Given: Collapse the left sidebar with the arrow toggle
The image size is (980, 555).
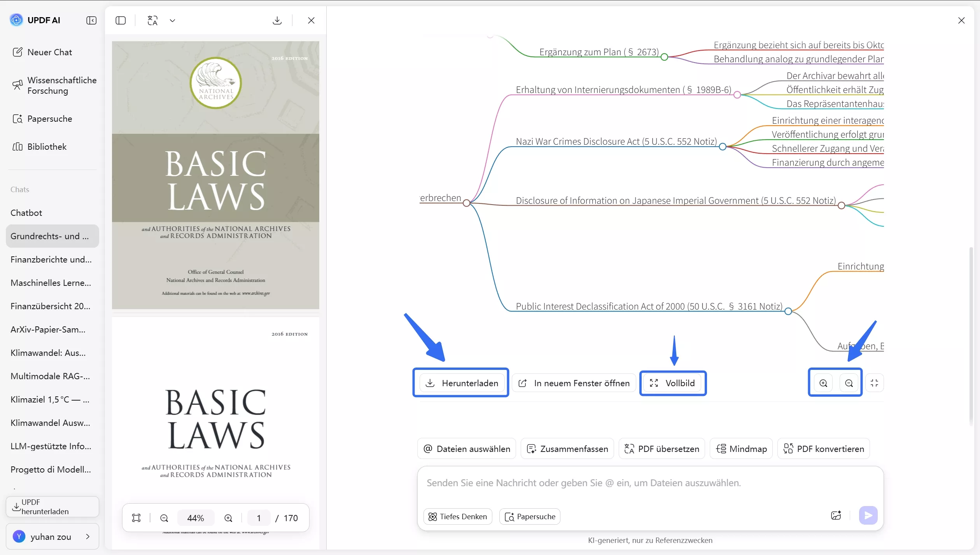Looking at the screenshot, I should (x=91, y=20).
